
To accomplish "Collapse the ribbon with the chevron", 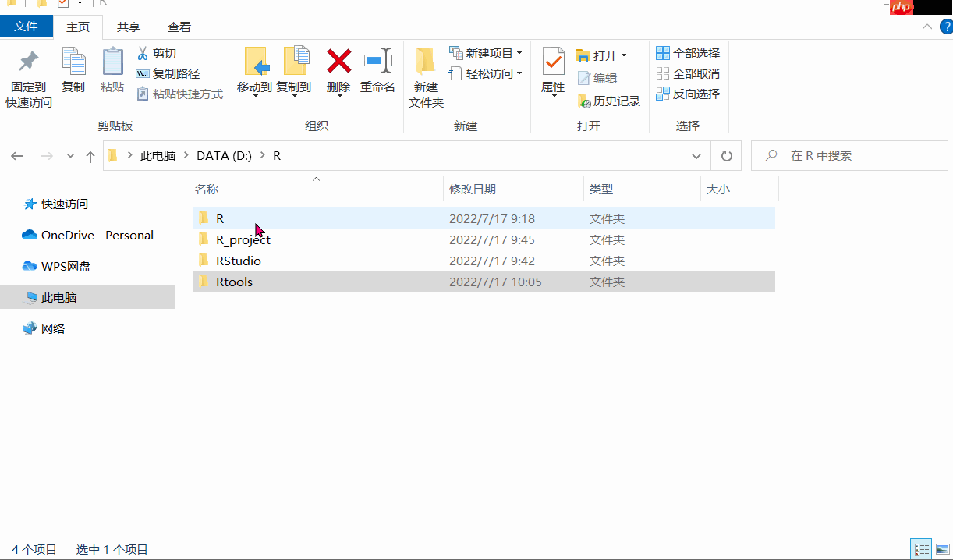I will coord(926,27).
